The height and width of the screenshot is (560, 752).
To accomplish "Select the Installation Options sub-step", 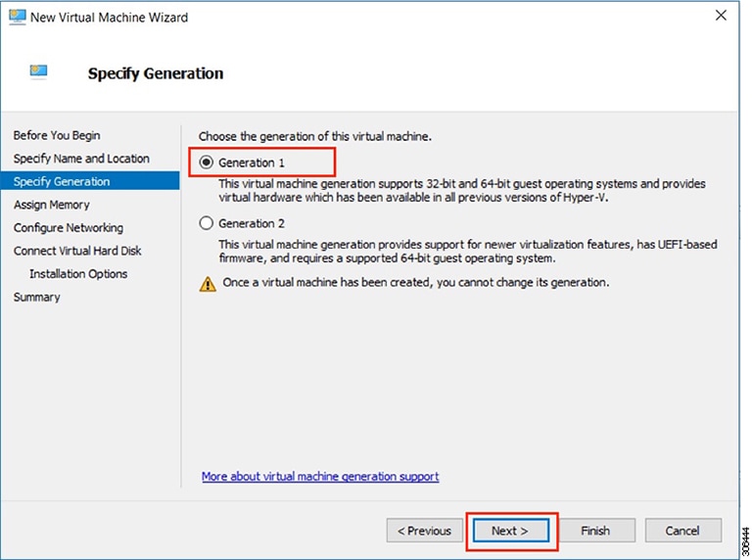I will pyautogui.click(x=78, y=274).
